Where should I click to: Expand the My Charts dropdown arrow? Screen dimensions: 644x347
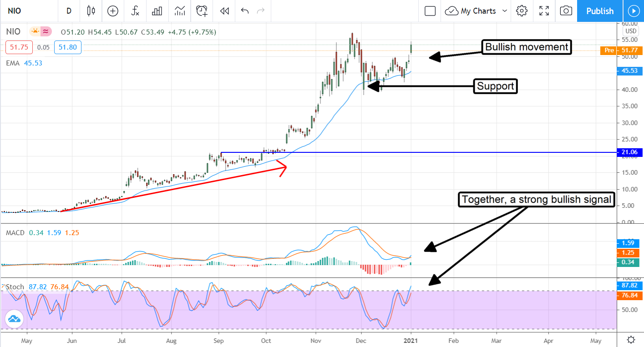point(505,11)
